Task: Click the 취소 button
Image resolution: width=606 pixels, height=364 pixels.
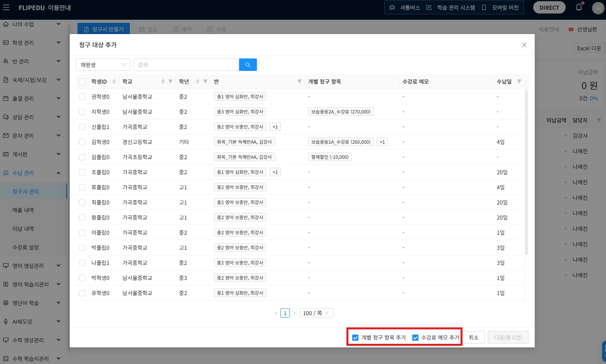Action: 473,338
